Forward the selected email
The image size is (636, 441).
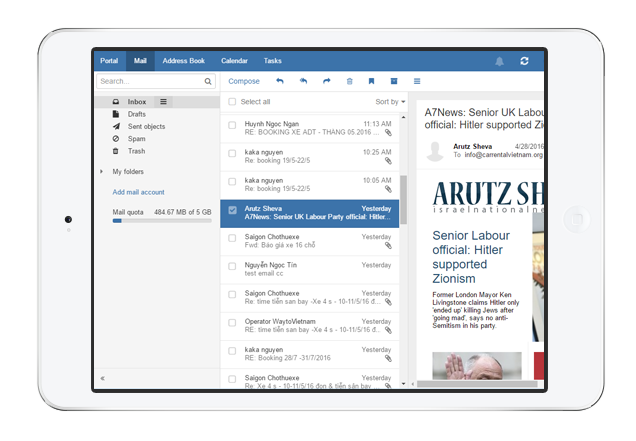pos(327,81)
